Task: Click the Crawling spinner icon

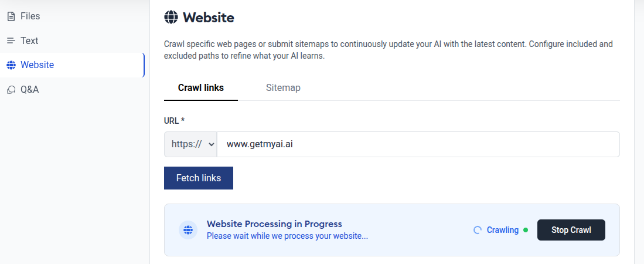Action: [x=477, y=230]
